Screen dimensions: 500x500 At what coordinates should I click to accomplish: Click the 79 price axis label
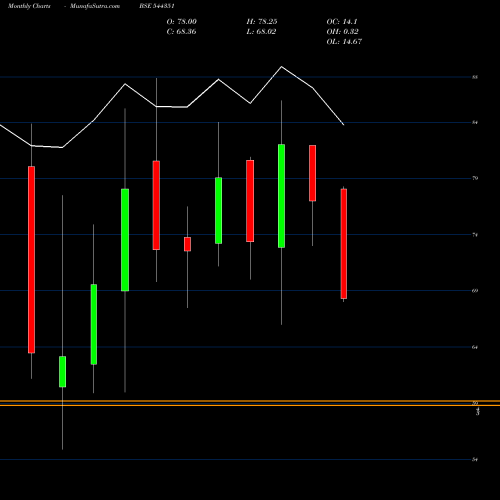coord(475,178)
